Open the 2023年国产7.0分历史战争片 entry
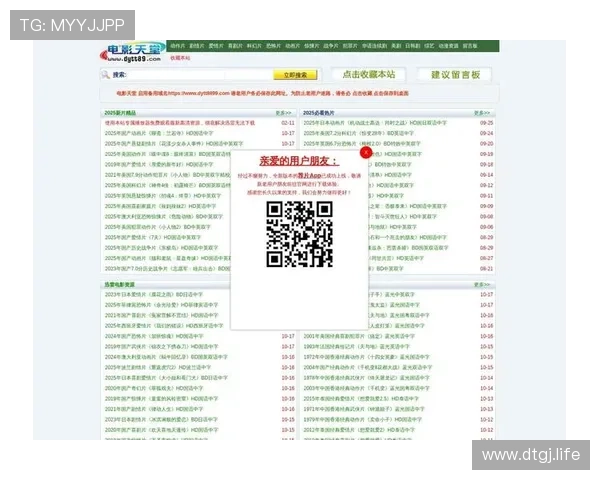 point(168,269)
